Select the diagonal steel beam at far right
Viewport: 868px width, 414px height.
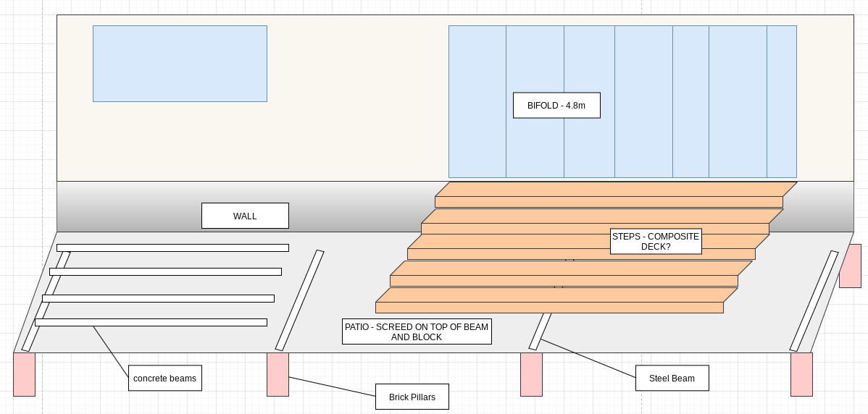point(814,300)
